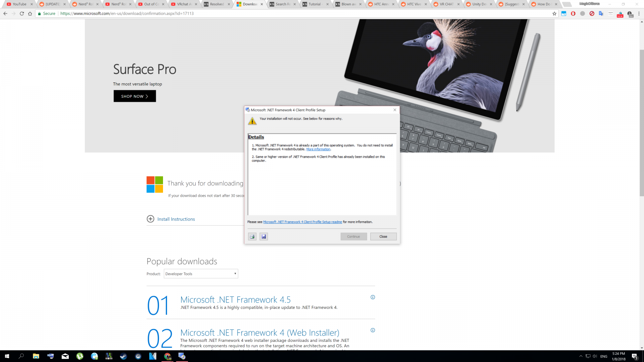Switch to the HTC Vive tab

[x=413, y=4]
